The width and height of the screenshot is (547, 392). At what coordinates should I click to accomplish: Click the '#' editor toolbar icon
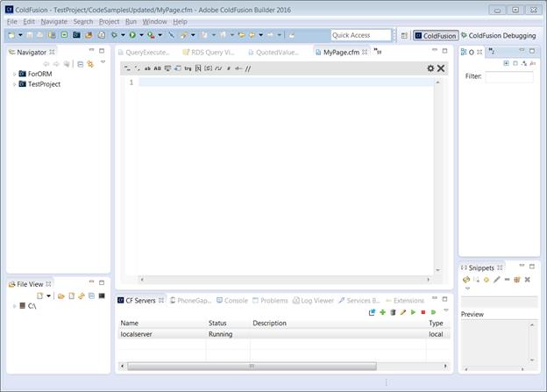click(x=229, y=68)
